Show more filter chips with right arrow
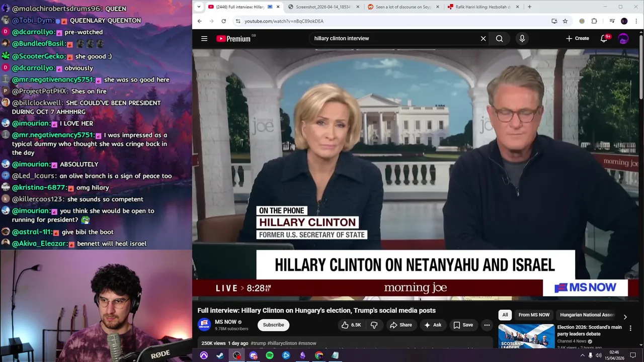Image resolution: width=644 pixels, height=362 pixels. click(625, 317)
